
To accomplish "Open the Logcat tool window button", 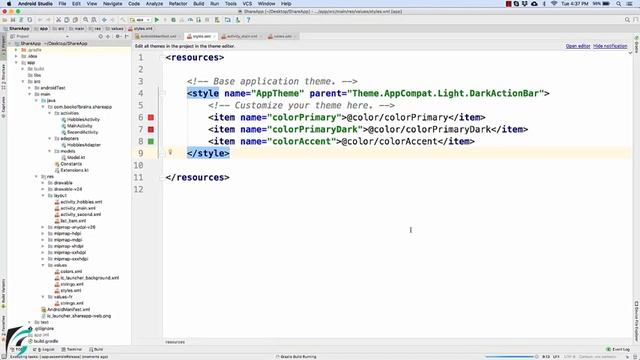I will pyautogui.click(x=44, y=349).
